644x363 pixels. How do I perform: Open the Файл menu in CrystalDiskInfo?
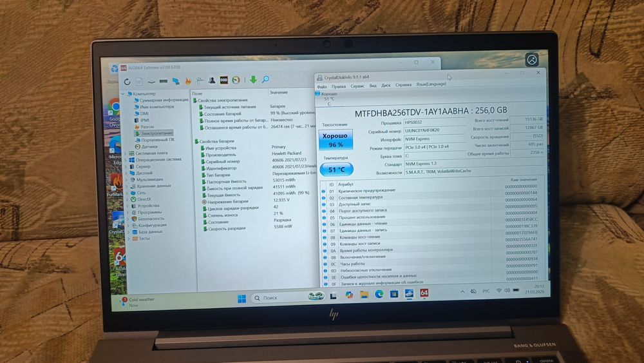(x=322, y=87)
